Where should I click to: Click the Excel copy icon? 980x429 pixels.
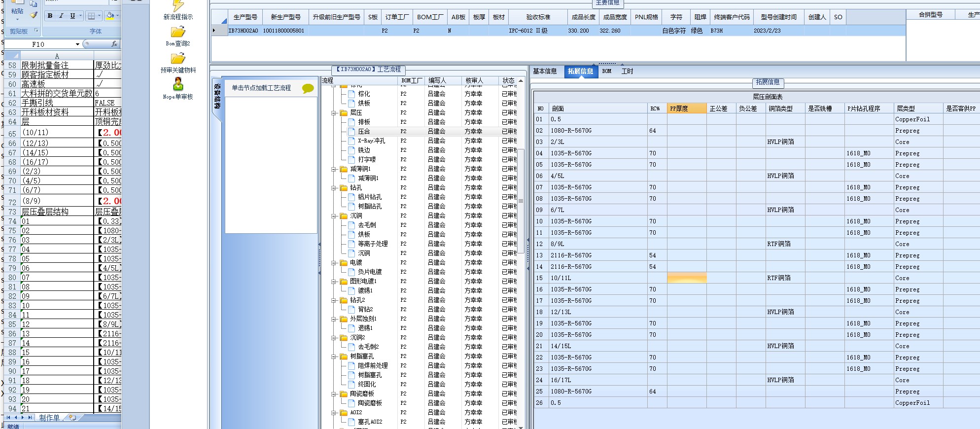coord(34,3)
